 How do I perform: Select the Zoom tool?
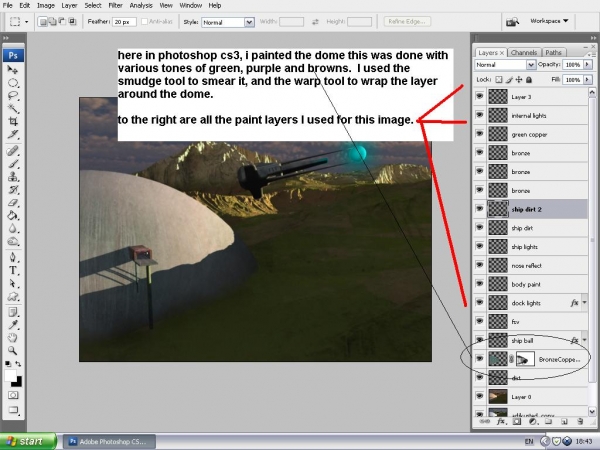[13, 351]
